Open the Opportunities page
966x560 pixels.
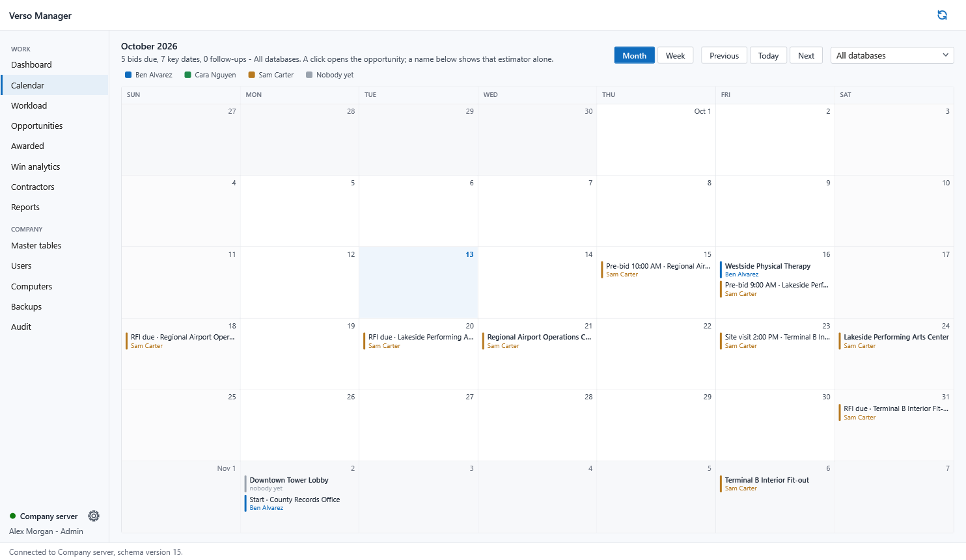(x=55, y=126)
